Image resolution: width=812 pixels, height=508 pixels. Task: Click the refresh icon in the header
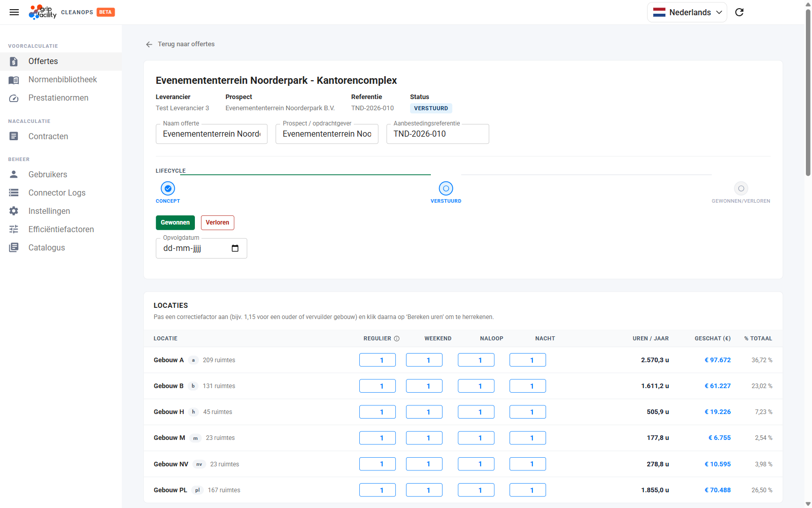739,12
